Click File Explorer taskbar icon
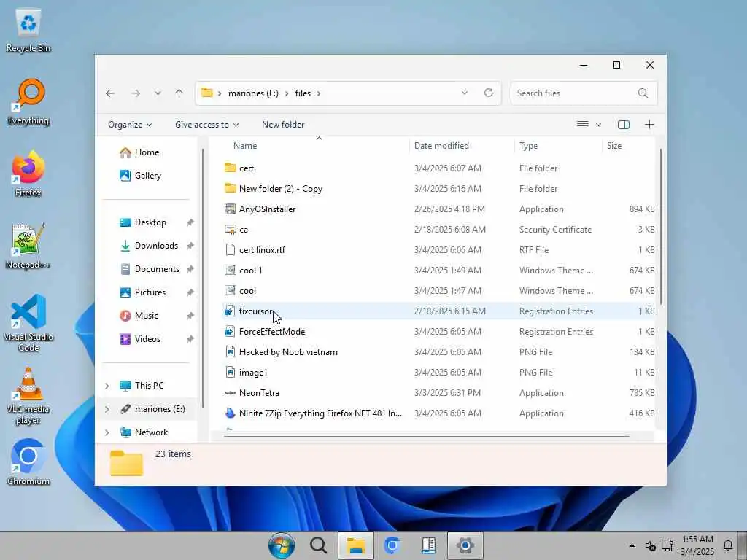Viewport: 747px width, 560px height. (355, 545)
